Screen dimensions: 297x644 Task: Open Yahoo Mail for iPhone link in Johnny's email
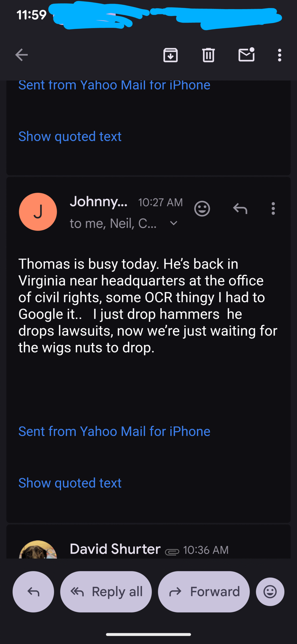point(114,431)
